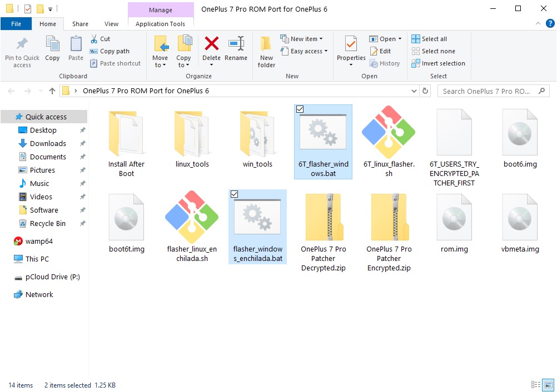Click the Forward navigation arrow
This screenshot has width=557, height=392.
click(x=27, y=91)
